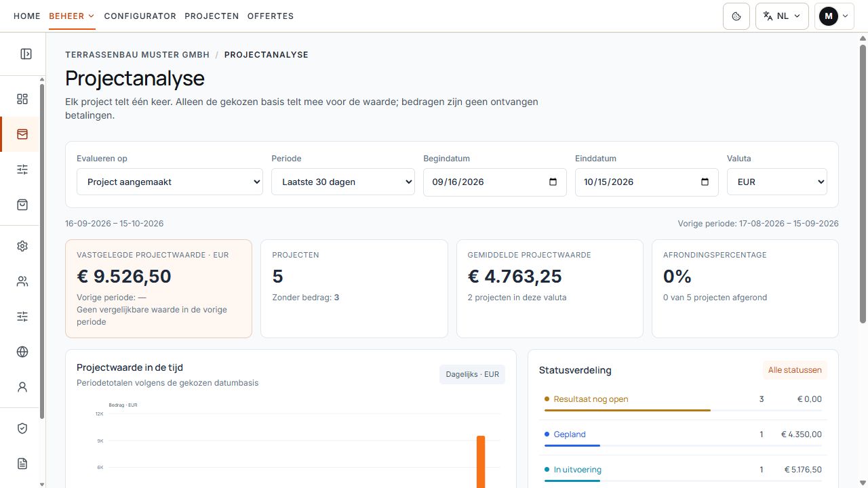
Task: Open the document icon in sidebar
Action: (x=22, y=464)
